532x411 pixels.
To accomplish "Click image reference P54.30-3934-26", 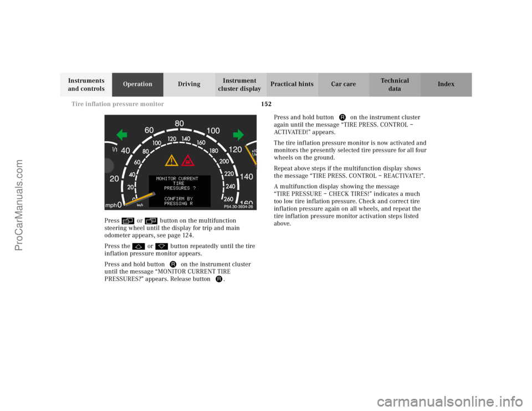I will 238,207.
